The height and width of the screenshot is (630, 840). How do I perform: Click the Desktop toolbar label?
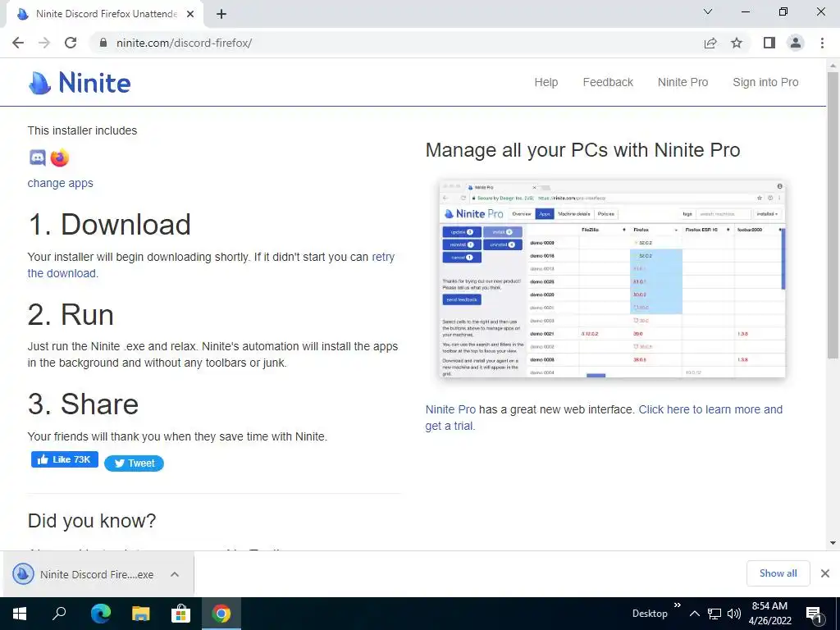[650, 614]
